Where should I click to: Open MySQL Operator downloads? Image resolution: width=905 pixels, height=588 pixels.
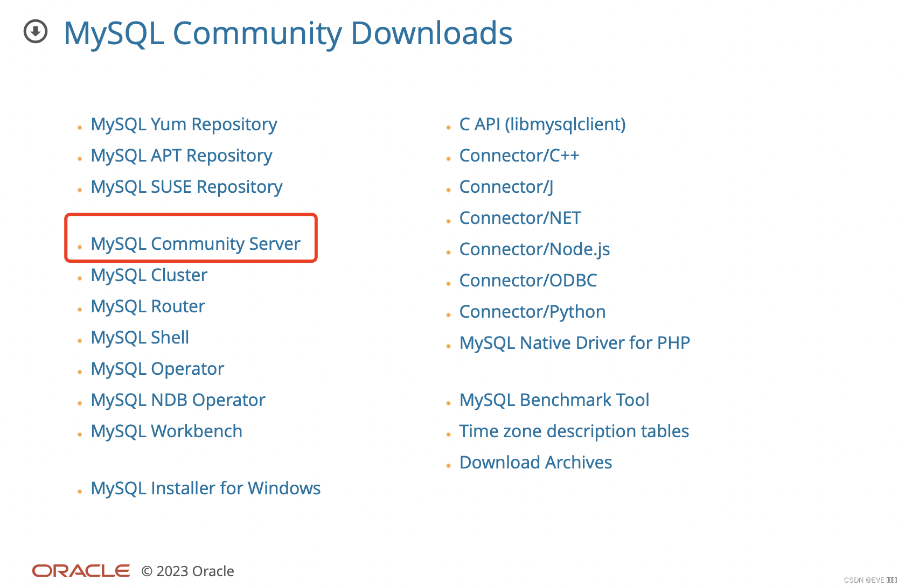(x=157, y=368)
